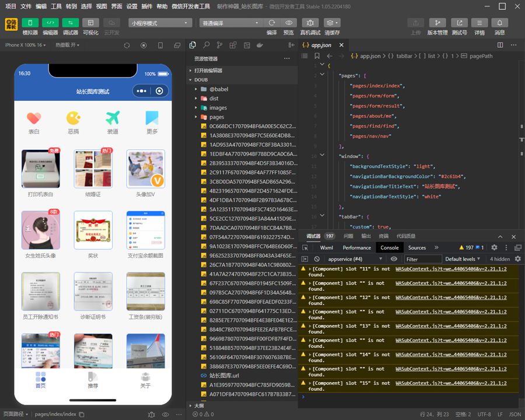Image resolution: width=525 pixels, height=420 pixels.
Task: Tap the 恶搞 category in the simulator
Action: point(73,123)
